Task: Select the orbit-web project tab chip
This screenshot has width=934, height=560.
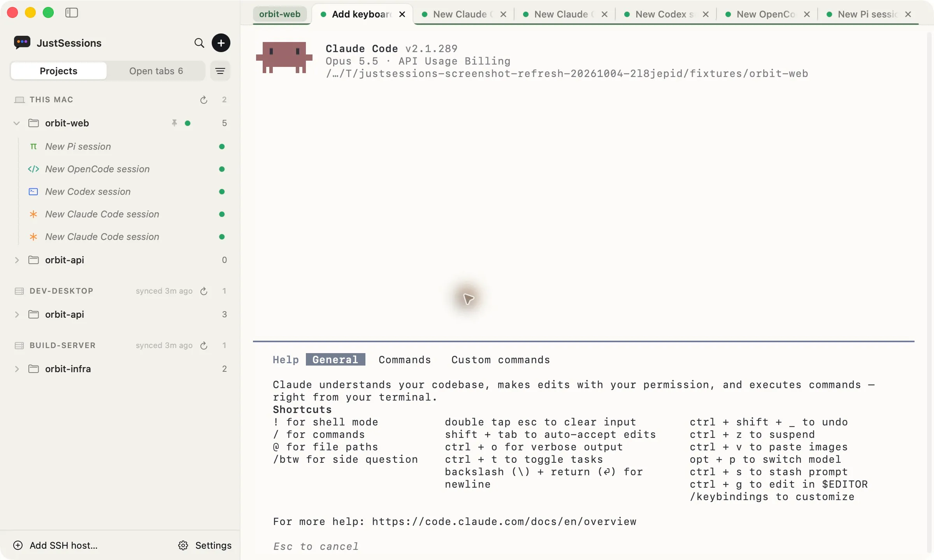Action: (280, 14)
